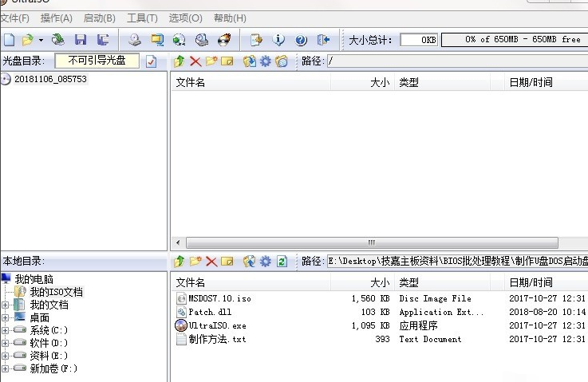
Task: Open the 选项(O) menu
Action: click(185, 18)
